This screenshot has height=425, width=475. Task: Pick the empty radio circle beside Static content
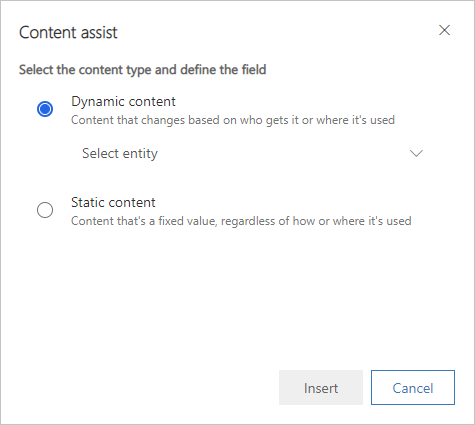pos(45,210)
